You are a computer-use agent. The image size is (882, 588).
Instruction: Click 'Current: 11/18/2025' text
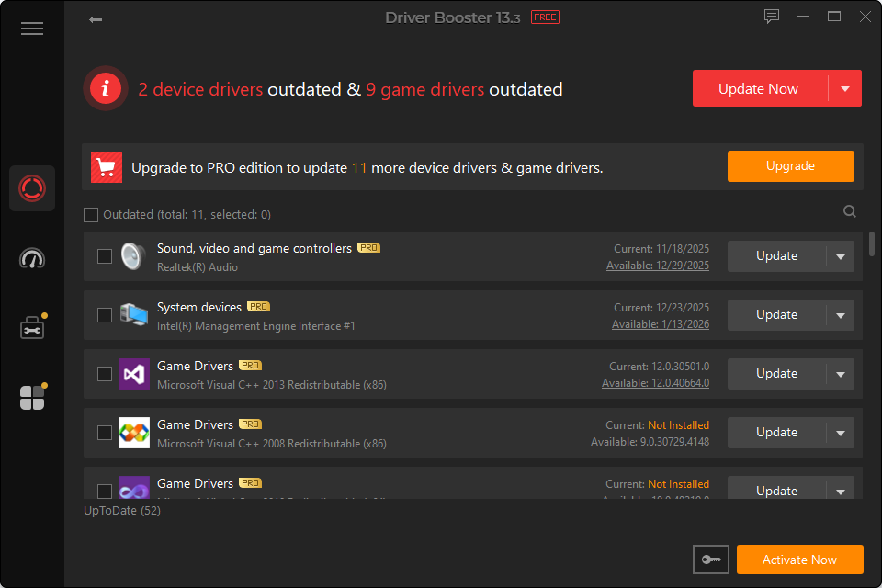point(661,249)
